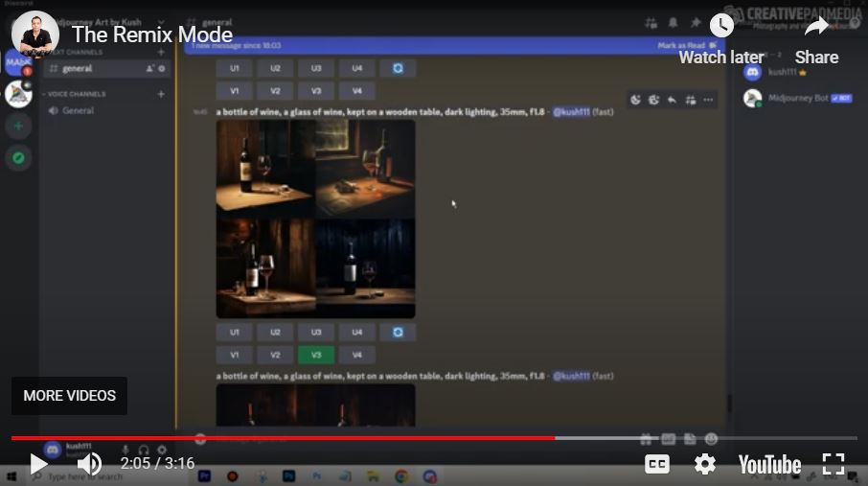The image size is (868, 486).
Task: Open pinned messages in the Discord header
Action: pyautogui.click(x=696, y=23)
